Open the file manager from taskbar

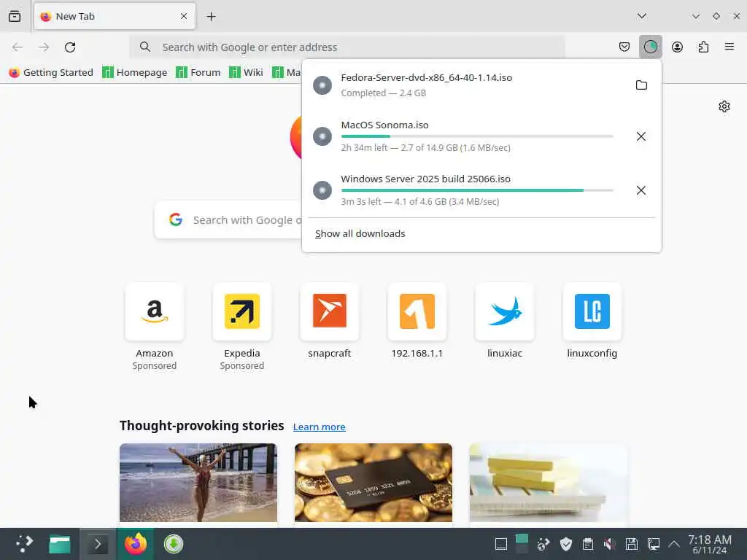pos(60,544)
